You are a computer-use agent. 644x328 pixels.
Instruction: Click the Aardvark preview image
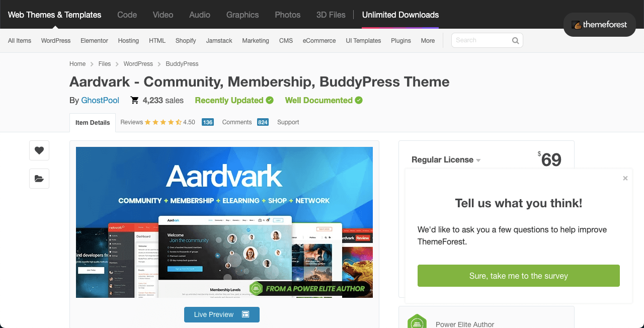click(x=224, y=222)
